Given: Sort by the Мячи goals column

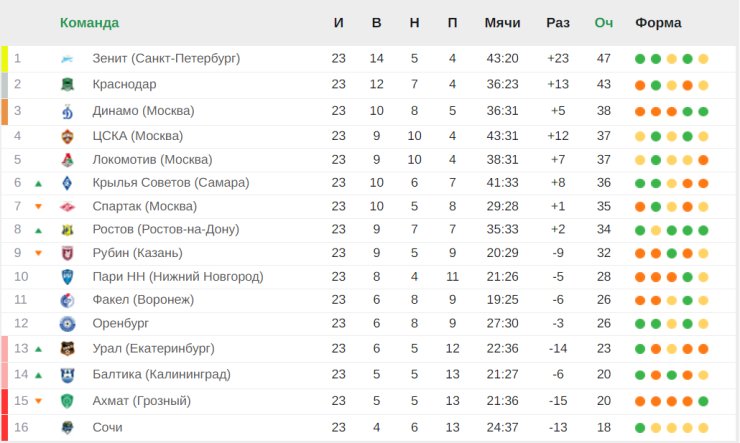Looking at the screenshot, I should [503, 23].
